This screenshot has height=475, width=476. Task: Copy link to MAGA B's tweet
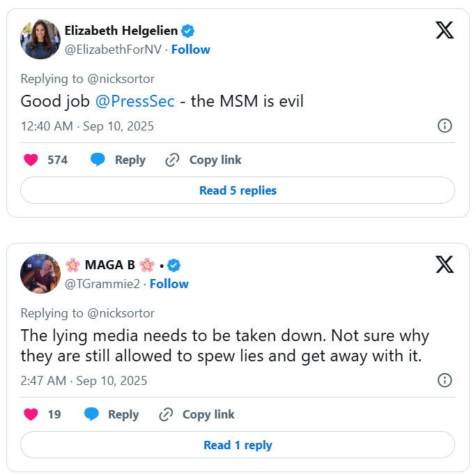point(197,414)
